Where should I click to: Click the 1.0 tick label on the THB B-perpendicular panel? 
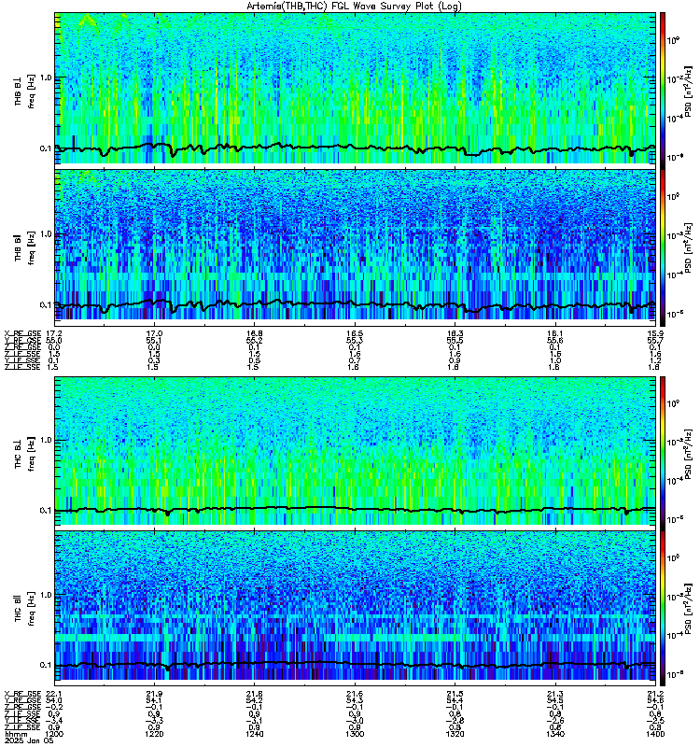[x=45, y=78]
